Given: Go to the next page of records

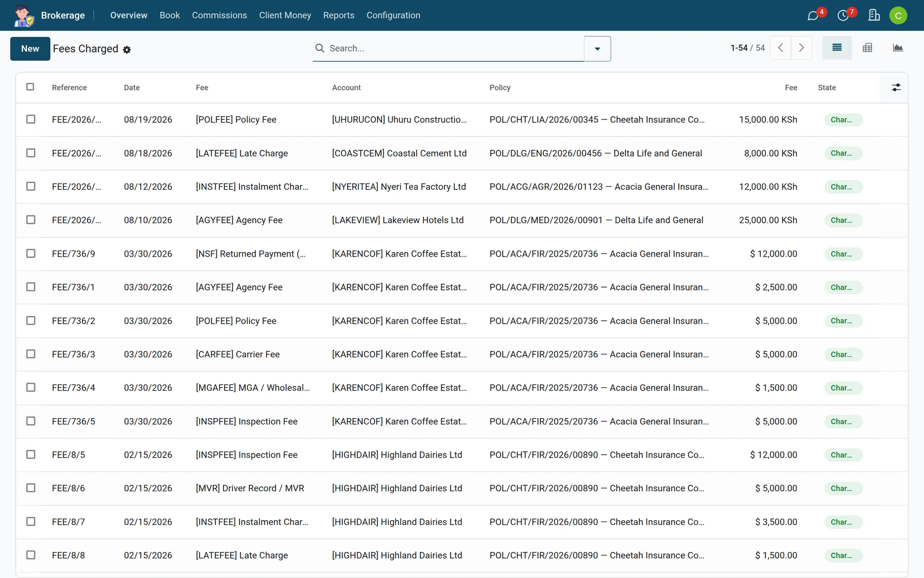Looking at the screenshot, I should coord(802,48).
